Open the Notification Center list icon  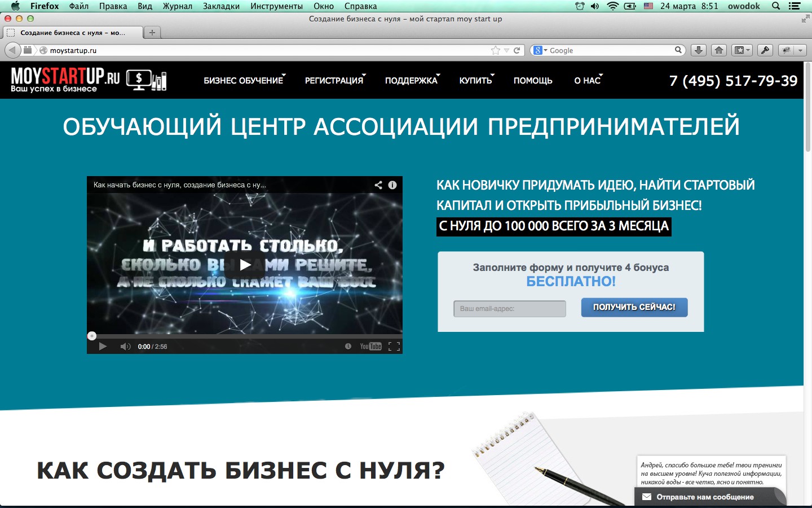pyautogui.click(x=795, y=6)
